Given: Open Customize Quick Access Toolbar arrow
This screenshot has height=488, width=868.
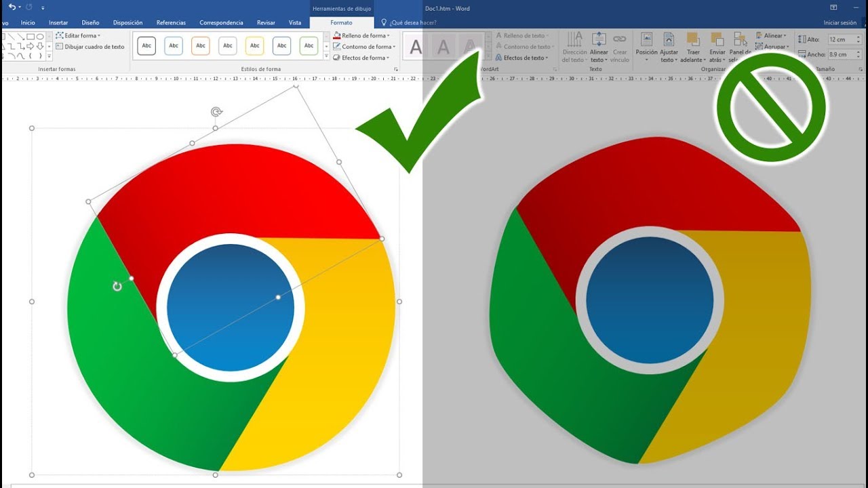Looking at the screenshot, I should point(43,7).
